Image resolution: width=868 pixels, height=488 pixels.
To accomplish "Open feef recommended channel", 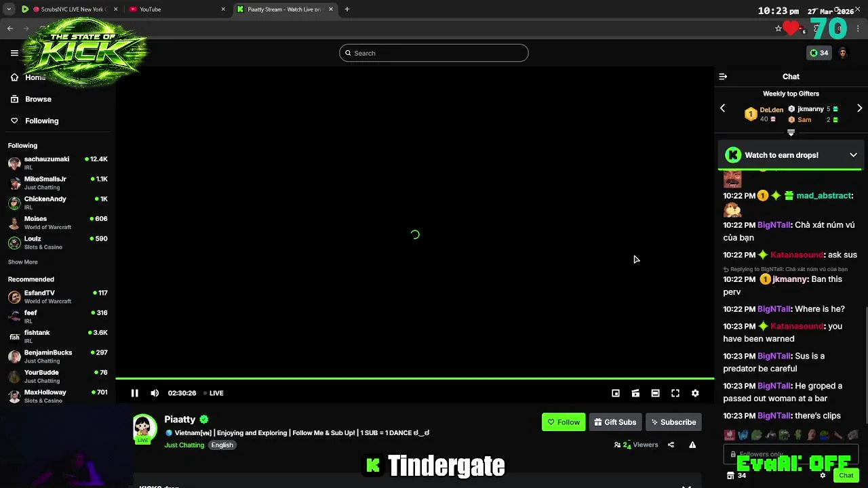I will [x=58, y=317].
